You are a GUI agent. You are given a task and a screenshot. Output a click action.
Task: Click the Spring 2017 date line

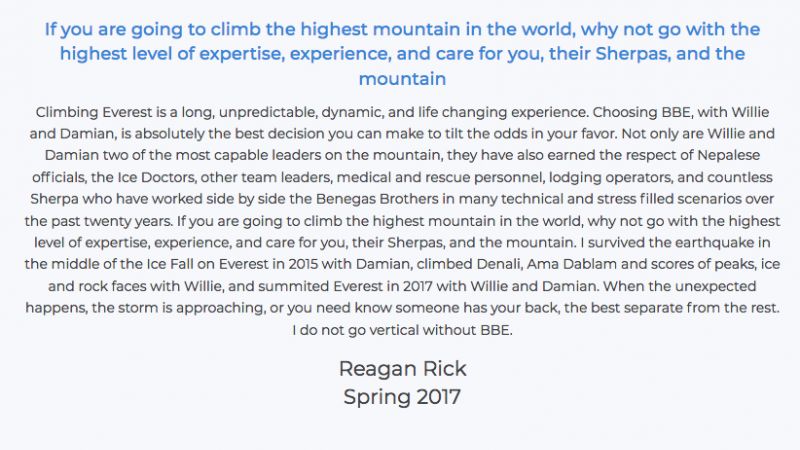click(402, 397)
